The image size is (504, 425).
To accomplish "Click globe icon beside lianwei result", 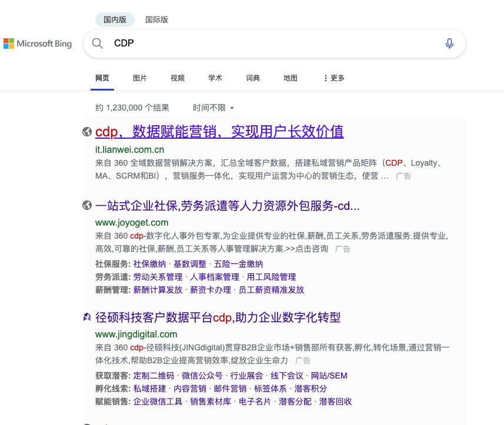I will pos(87,132).
